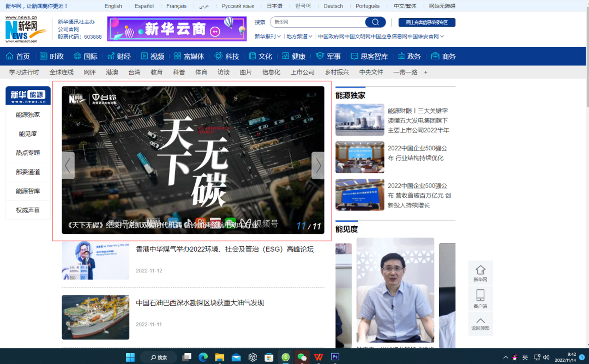The width and height of the screenshot is (589, 364).
Task: Switch language to 日本语
Action: coord(274,6)
